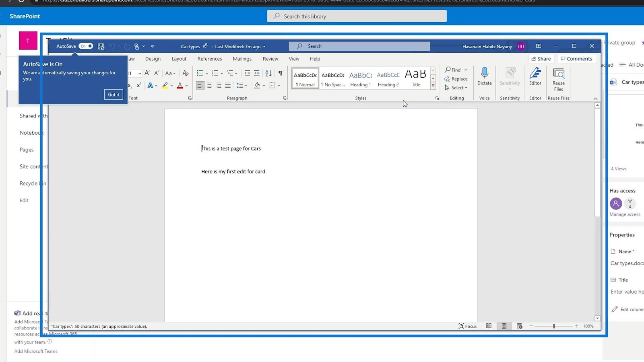Open the Editor pen tool

[x=535, y=74]
